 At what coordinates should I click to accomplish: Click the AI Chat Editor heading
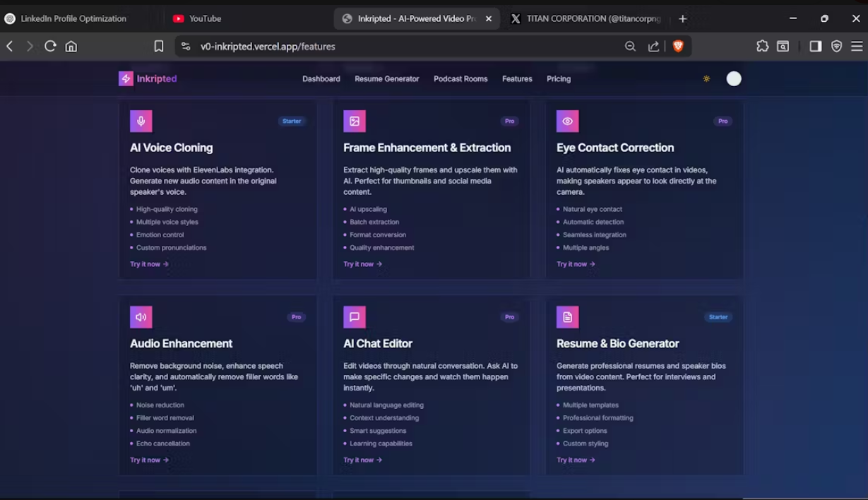pyautogui.click(x=378, y=343)
